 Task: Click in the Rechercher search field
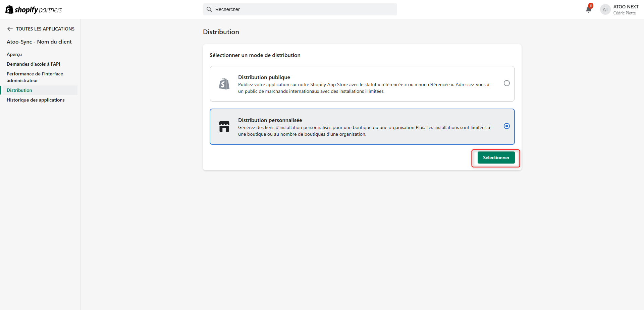click(300, 9)
